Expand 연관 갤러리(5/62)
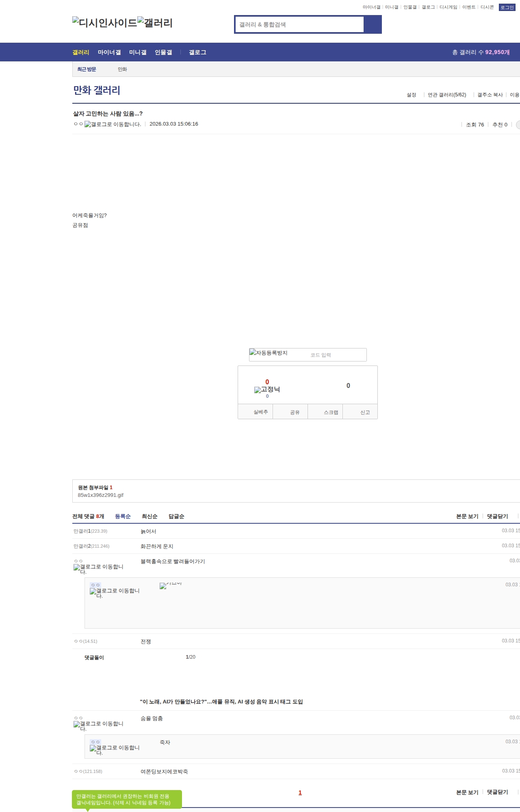 click(447, 95)
